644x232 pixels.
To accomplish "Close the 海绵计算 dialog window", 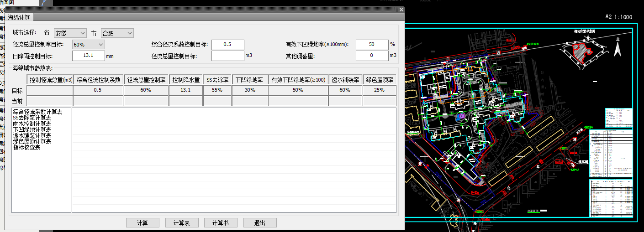I will click(401, 10).
